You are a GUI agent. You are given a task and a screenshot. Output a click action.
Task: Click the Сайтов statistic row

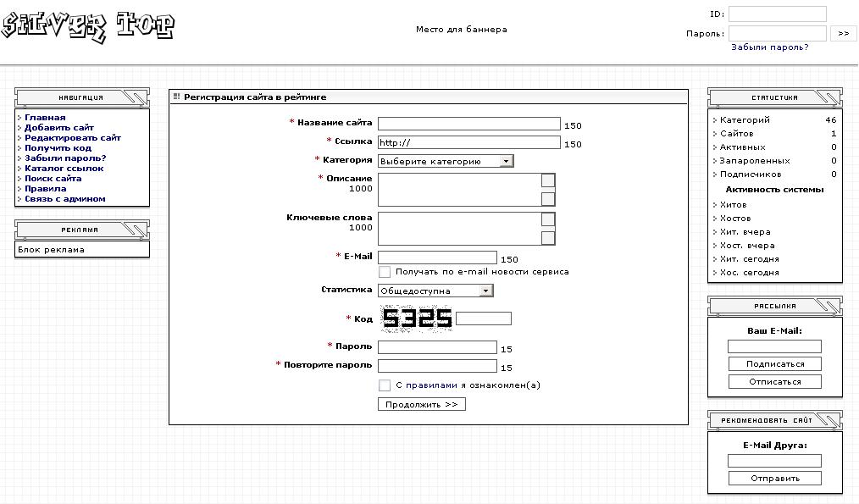774,133
